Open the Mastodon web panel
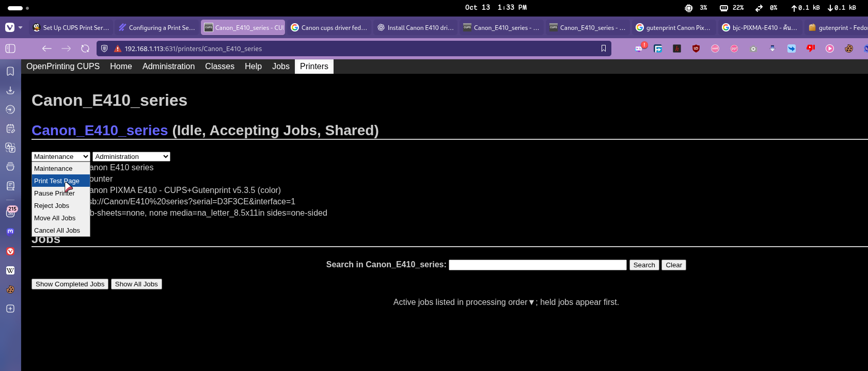 point(10,232)
